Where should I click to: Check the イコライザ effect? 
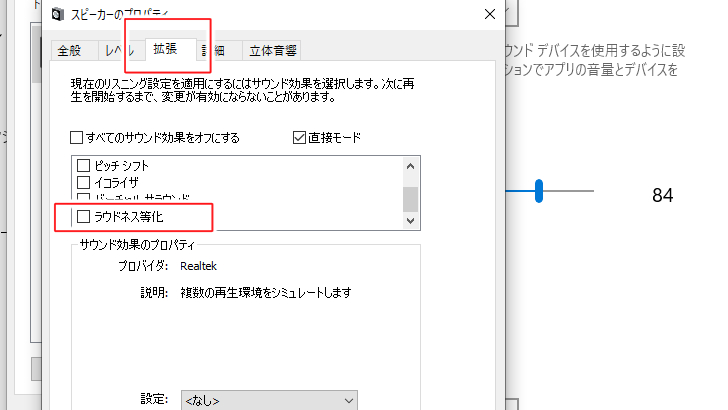83,182
